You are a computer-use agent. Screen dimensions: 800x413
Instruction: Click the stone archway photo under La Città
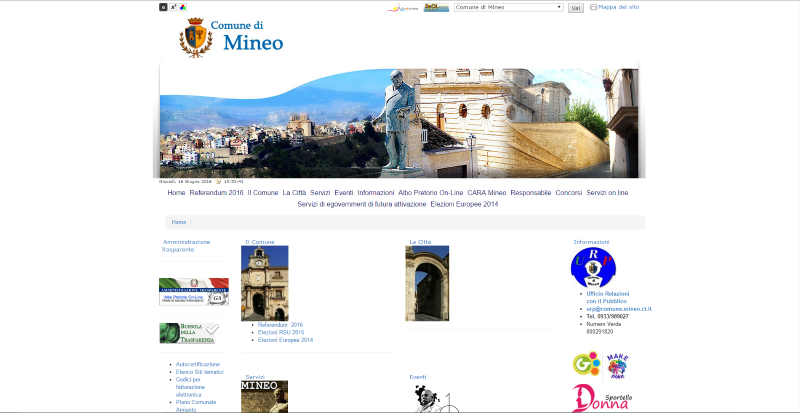(427, 283)
